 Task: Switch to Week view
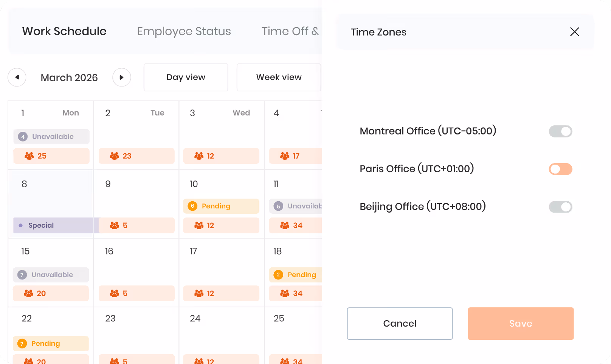coord(279,77)
